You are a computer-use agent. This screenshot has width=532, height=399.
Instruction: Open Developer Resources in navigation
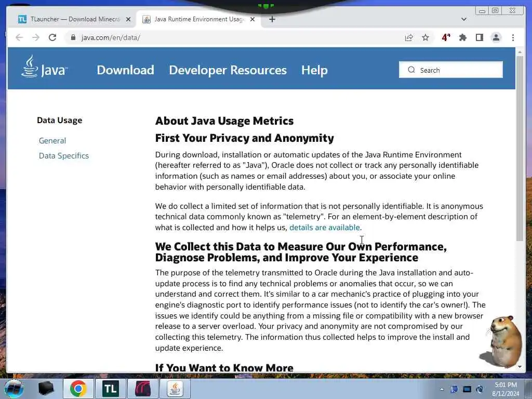[228, 70]
